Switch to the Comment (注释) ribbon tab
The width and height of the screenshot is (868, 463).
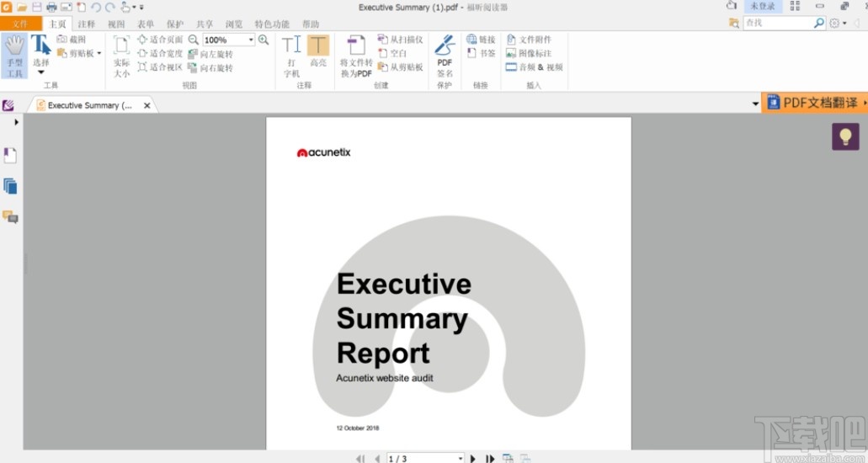[86, 24]
